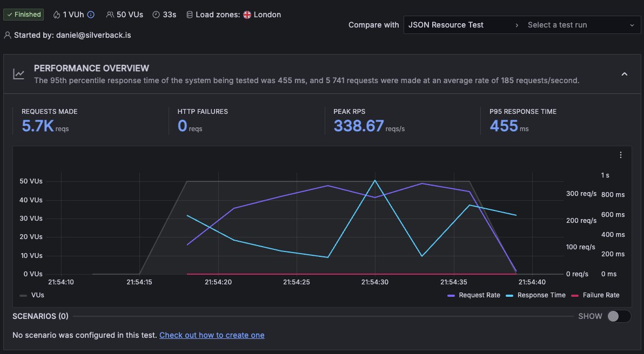This screenshot has width=644, height=354.
Task: Click the 21:54:20 time axis label
Action: (218, 282)
